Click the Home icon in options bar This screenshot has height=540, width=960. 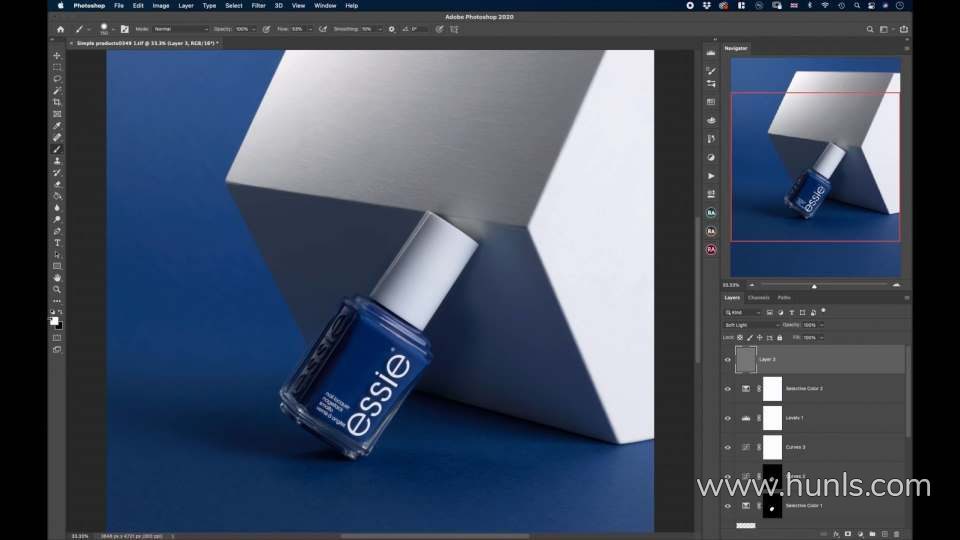point(60,29)
